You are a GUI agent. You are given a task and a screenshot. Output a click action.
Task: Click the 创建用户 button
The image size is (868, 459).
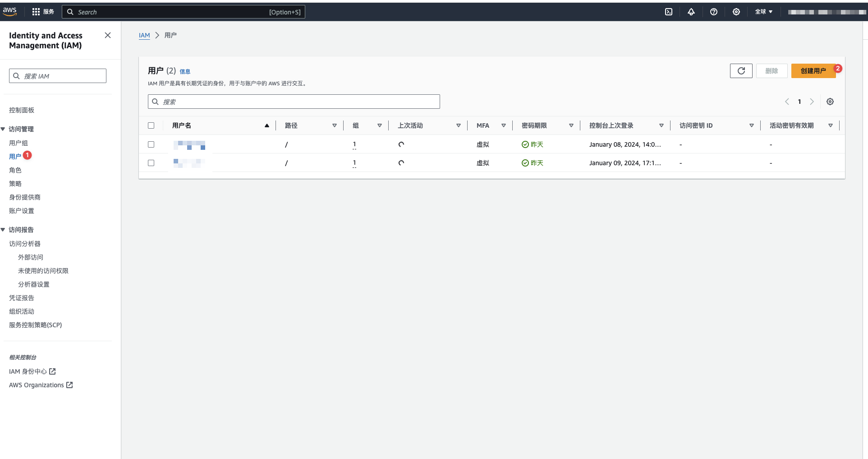coord(813,71)
